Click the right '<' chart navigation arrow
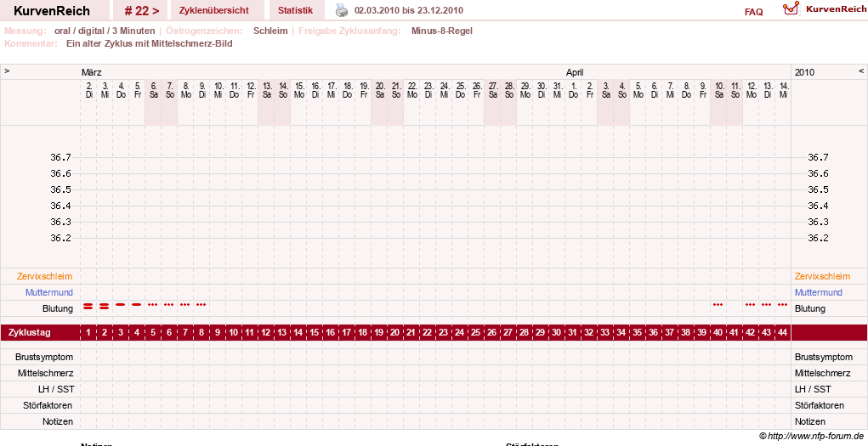The image size is (868, 446). [861, 71]
